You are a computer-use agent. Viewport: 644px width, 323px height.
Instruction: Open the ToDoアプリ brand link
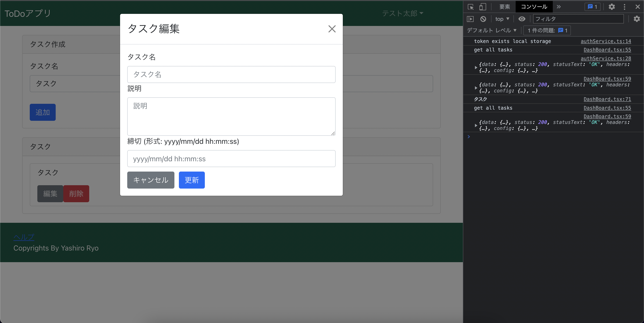[x=28, y=13]
